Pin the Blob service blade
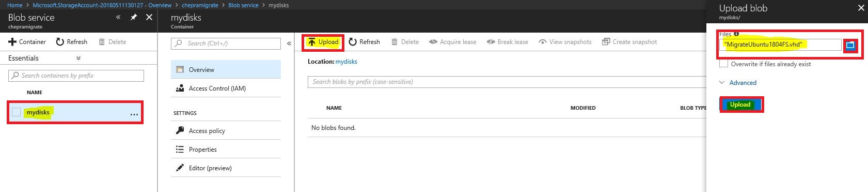 133,17
